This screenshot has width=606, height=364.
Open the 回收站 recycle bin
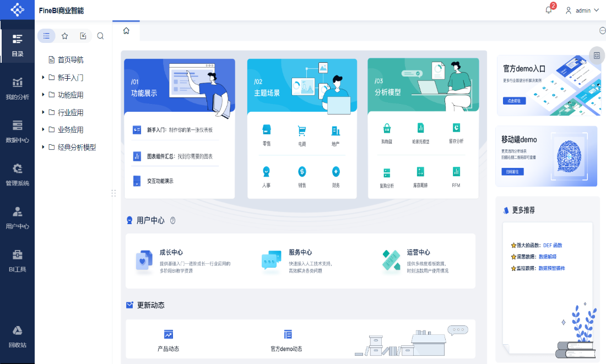pos(18,336)
